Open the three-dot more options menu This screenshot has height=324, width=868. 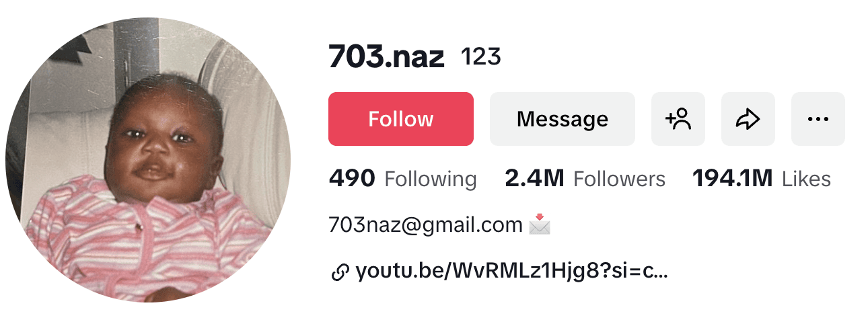(818, 119)
